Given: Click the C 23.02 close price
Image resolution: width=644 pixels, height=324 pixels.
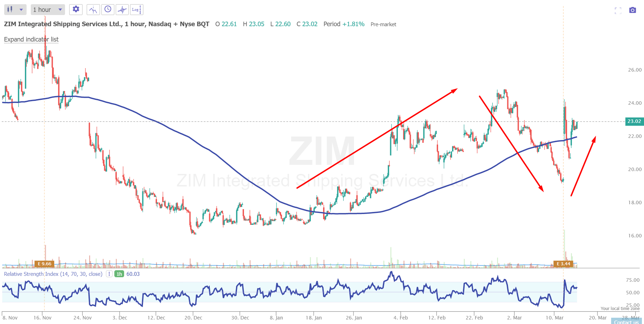Looking at the screenshot, I should (x=307, y=24).
